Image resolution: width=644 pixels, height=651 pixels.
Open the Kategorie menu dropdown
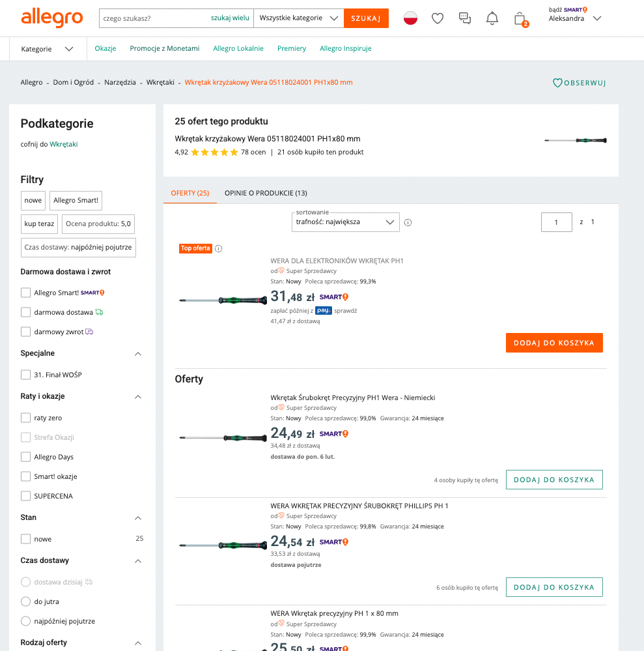point(48,49)
